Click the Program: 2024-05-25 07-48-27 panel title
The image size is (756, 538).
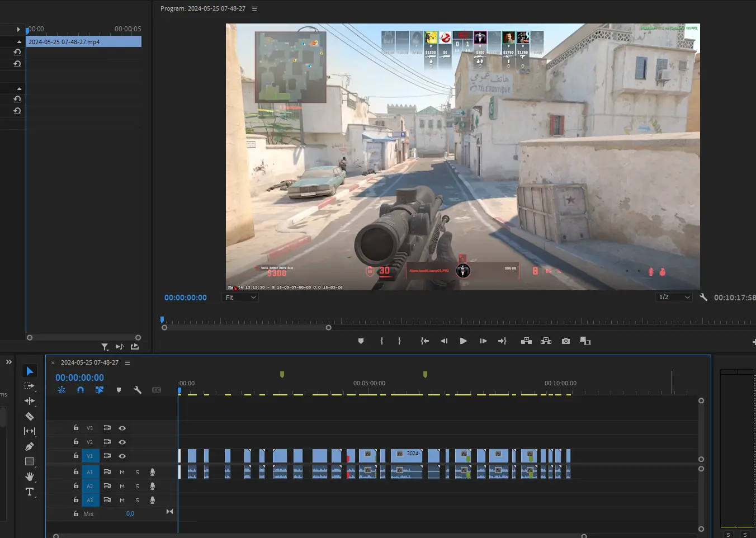coord(203,8)
